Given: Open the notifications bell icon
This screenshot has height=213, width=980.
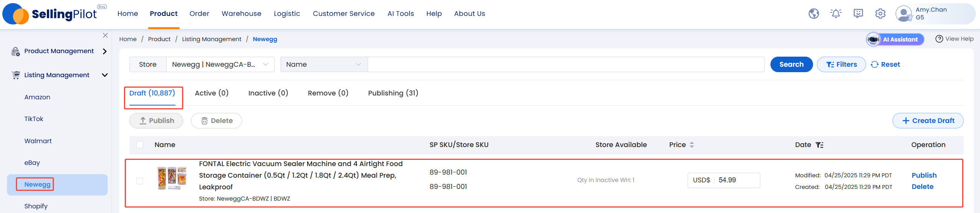Looking at the screenshot, I should (x=836, y=14).
